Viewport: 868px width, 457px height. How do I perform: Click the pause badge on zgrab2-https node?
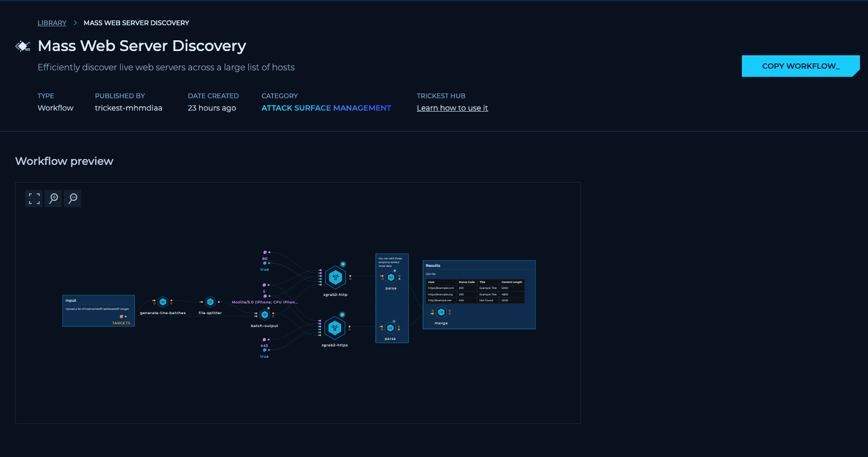(342, 315)
